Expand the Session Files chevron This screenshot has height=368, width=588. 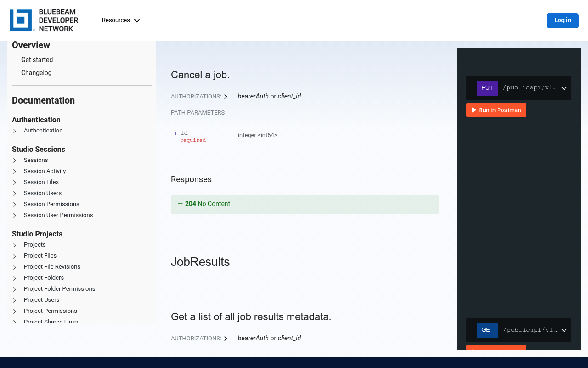click(15, 183)
